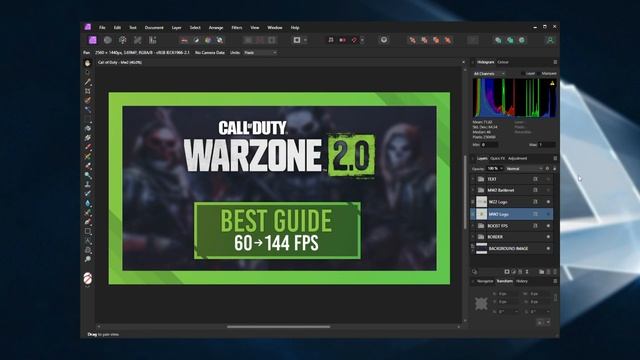This screenshot has height=360, width=640.
Task: Switch to the Navigator tab
Action: [x=485, y=281]
